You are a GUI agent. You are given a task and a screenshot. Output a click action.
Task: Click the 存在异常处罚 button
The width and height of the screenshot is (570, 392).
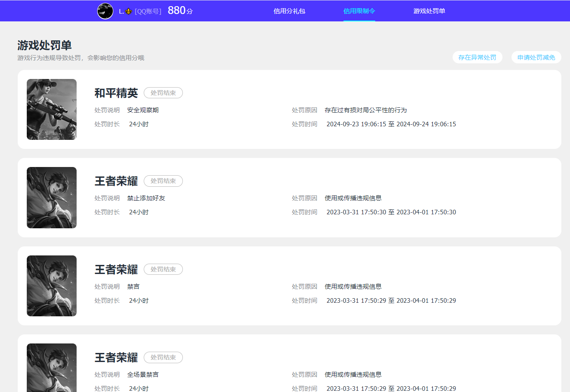click(477, 58)
